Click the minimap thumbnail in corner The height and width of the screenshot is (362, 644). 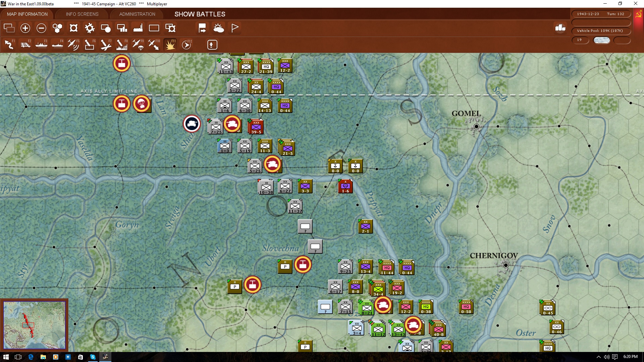(x=34, y=325)
